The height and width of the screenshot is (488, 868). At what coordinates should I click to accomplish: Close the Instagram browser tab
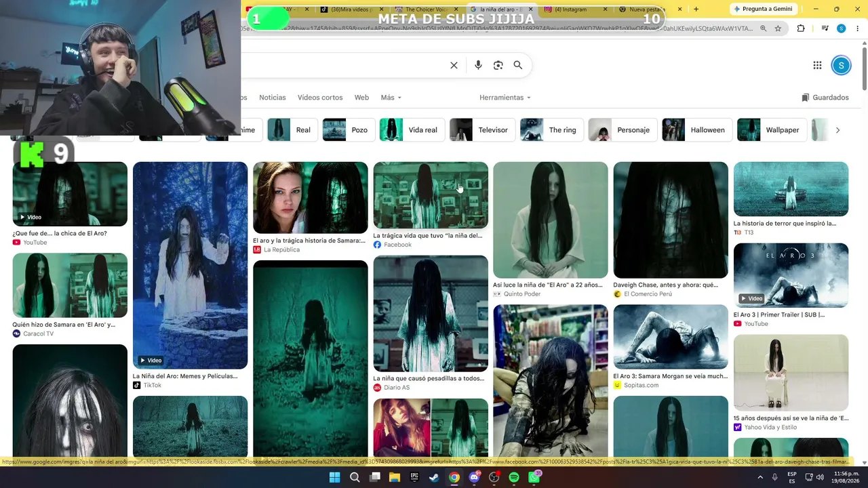(604, 9)
